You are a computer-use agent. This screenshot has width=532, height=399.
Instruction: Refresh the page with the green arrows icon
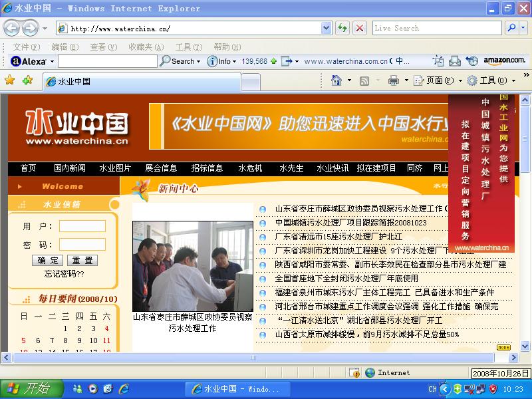[342, 29]
